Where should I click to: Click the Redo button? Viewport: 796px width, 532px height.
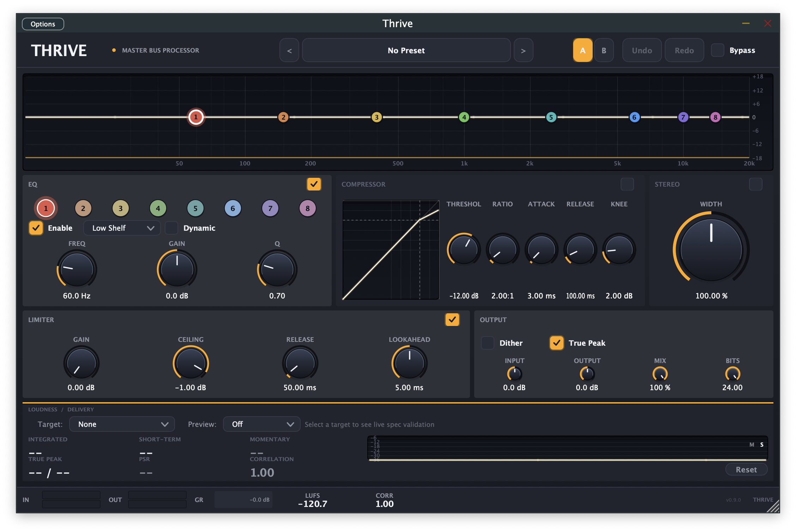pos(684,50)
